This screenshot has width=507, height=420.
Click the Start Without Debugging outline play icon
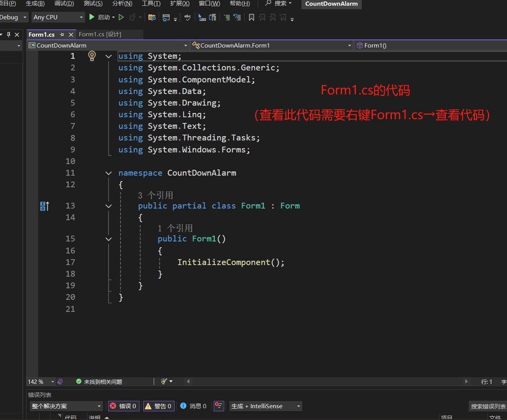click(121, 17)
